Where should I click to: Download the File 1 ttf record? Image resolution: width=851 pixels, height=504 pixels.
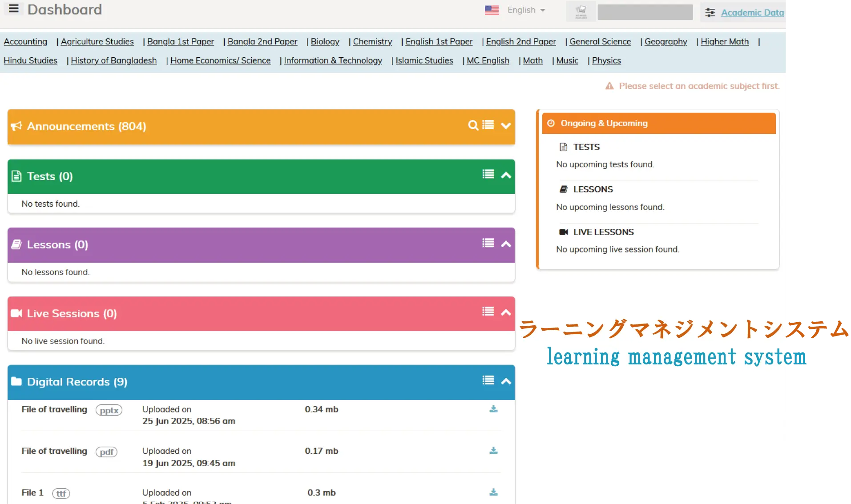(x=493, y=492)
